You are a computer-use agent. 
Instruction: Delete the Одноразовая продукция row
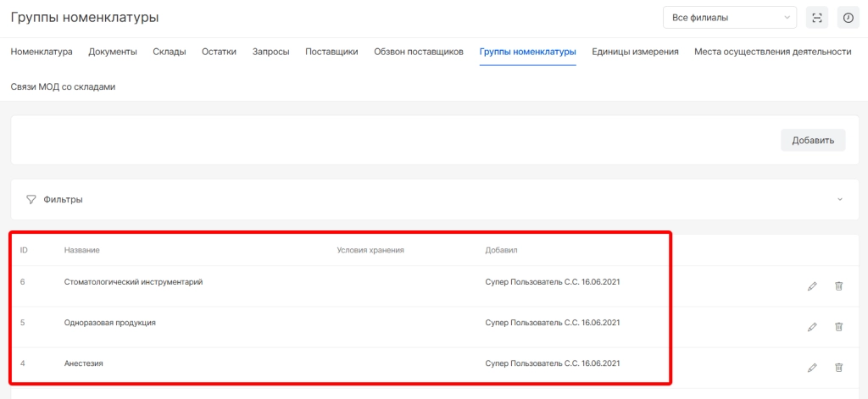click(x=838, y=327)
